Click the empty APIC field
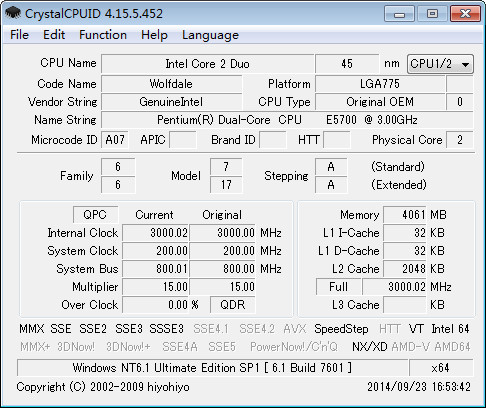This screenshot has height=408, width=486. click(183, 140)
